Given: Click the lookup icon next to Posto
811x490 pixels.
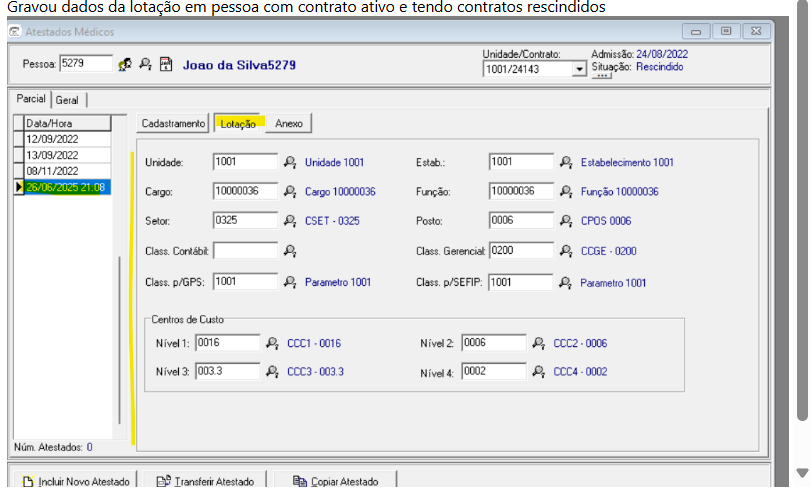Looking at the screenshot, I should point(566,222).
